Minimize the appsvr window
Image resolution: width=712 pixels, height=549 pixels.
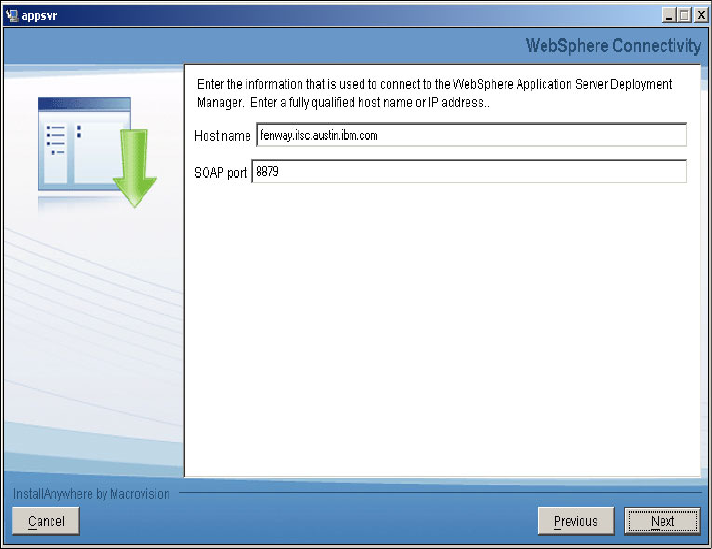[669, 15]
